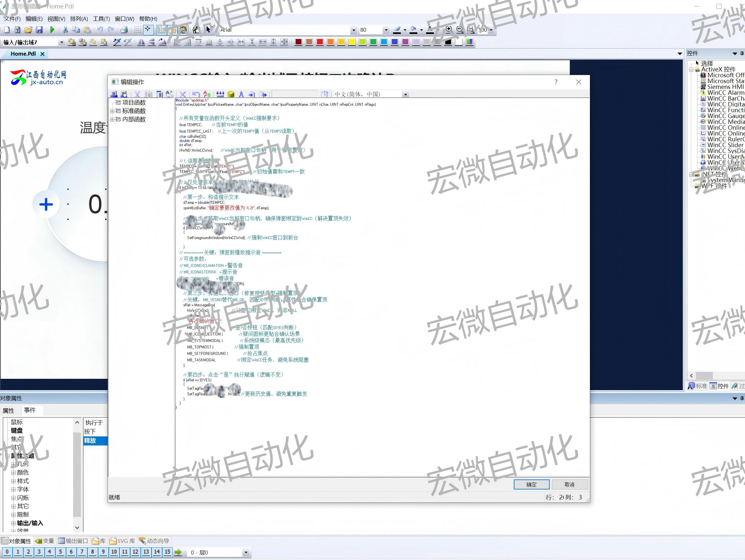Screen dimensions: 745x560
Task: Click the zoom in magnifier icon
Action: [x=449, y=30]
